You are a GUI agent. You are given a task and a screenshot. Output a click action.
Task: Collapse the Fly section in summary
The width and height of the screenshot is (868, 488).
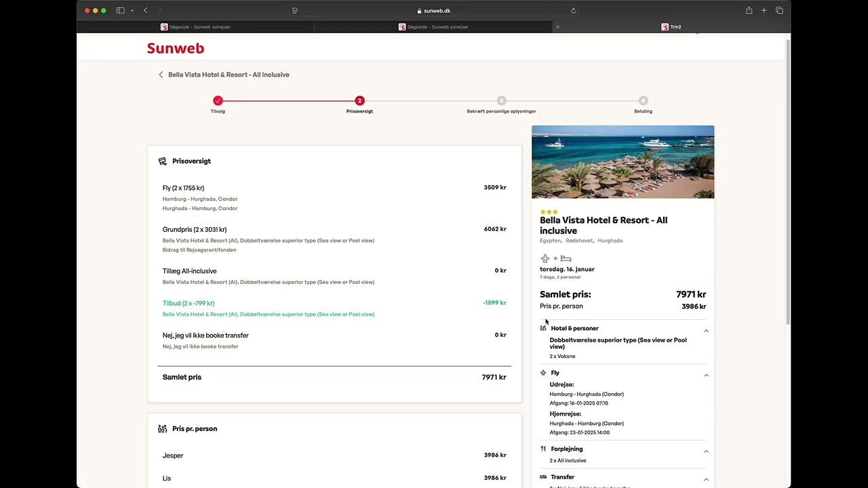706,375
